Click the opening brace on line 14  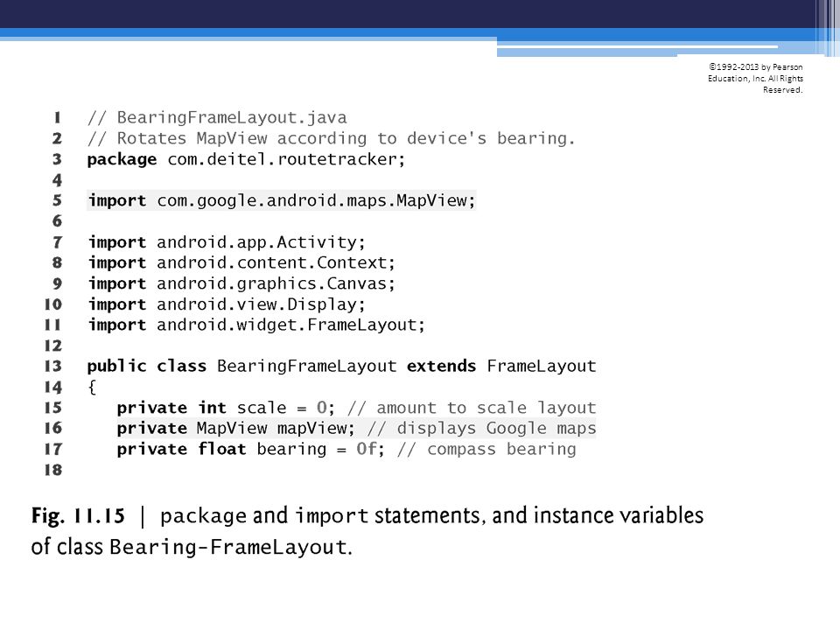click(x=92, y=387)
